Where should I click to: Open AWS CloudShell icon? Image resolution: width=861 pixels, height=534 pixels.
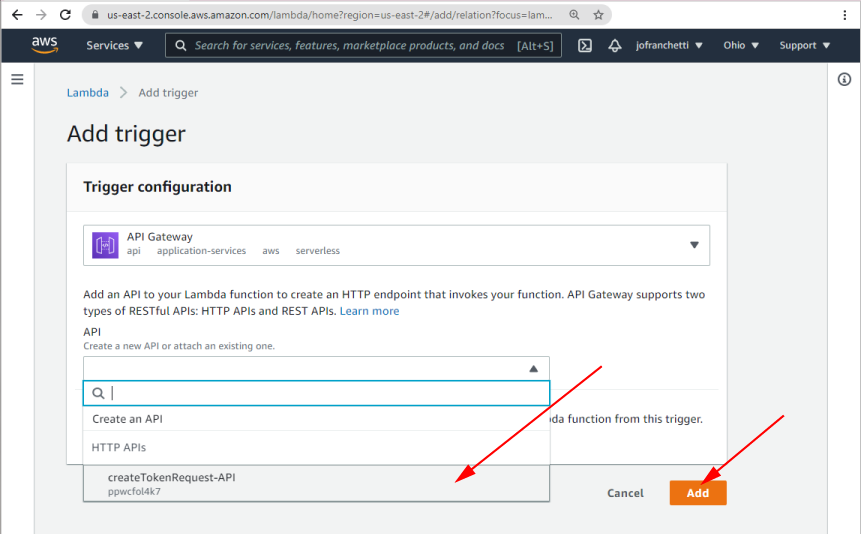(x=585, y=46)
